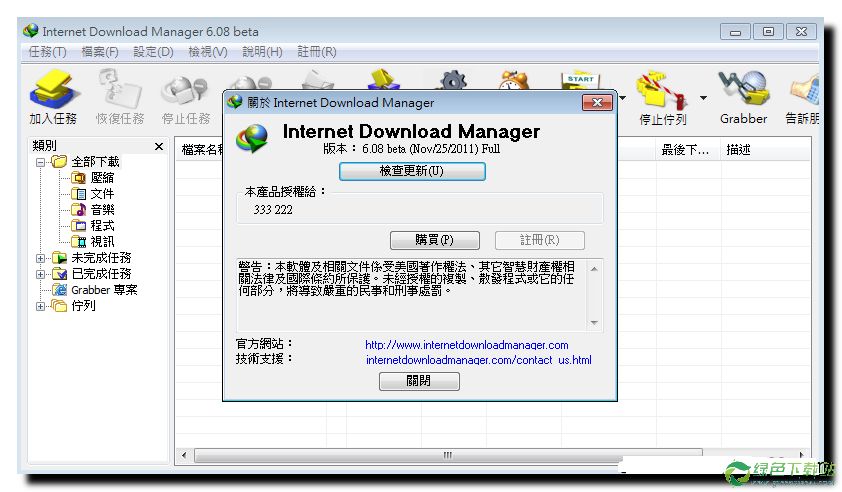Click the START queue toolbar icon
The width and height of the screenshot is (842, 492).
click(x=580, y=81)
